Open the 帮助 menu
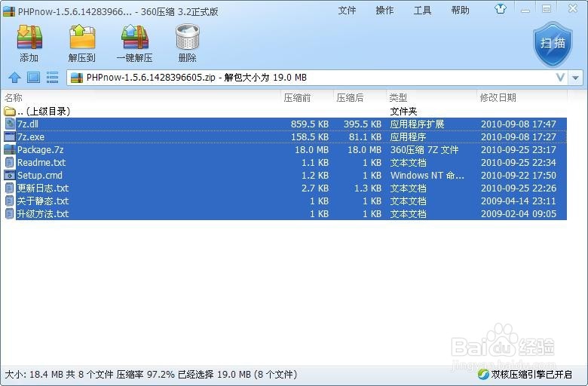This screenshot has width=588, height=386. coord(461,10)
